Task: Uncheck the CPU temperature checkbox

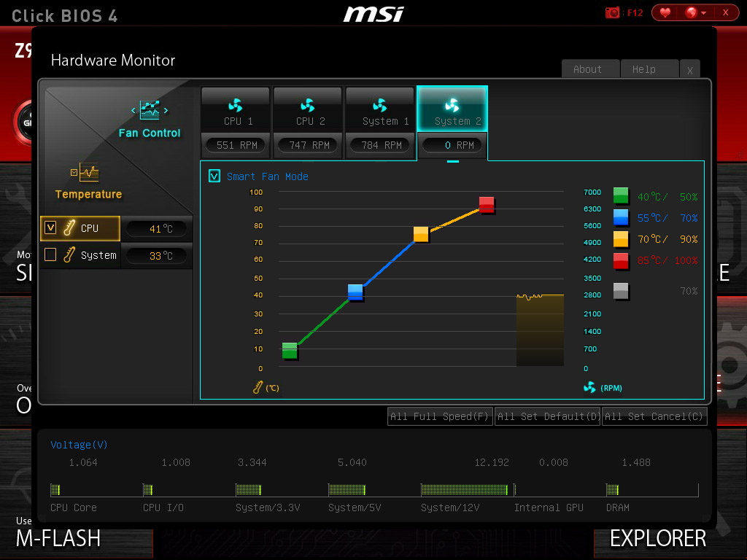Action: tap(50, 227)
